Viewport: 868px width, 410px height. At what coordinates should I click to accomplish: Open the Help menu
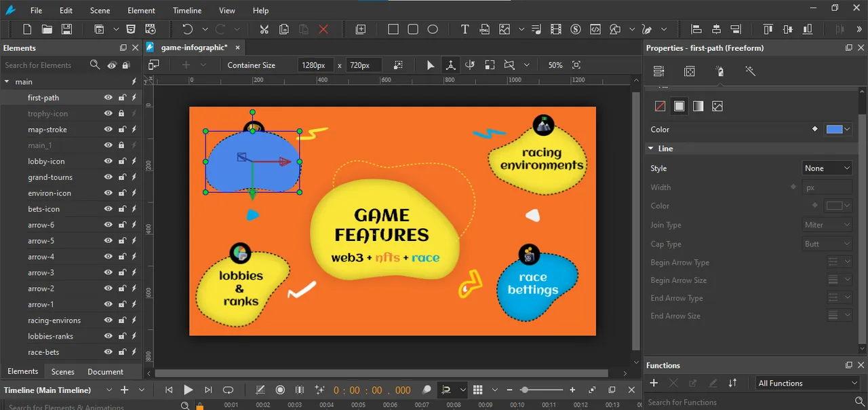tap(260, 11)
